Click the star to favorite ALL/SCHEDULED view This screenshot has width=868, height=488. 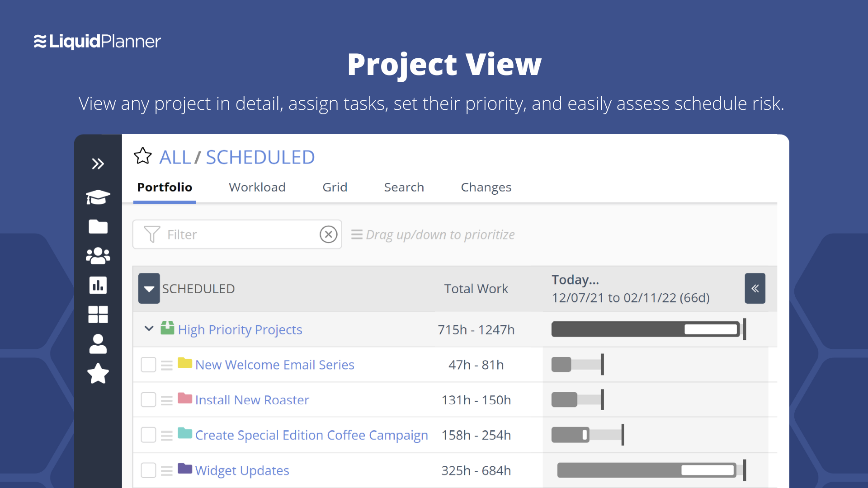[142, 158]
